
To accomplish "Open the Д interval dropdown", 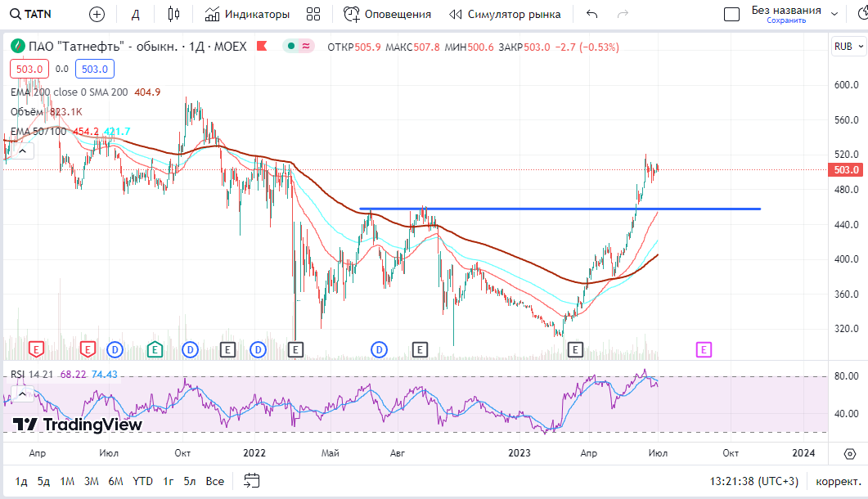I will (x=135, y=14).
